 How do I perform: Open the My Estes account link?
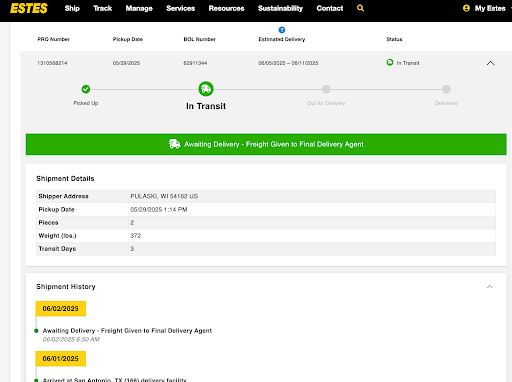coord(490,8)
